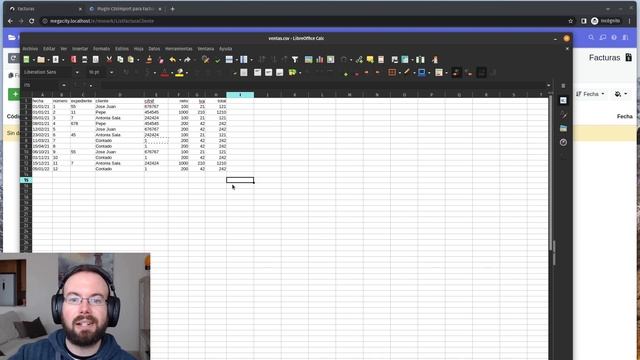Click the 'total' header cell
Image resolution: width=640 pixels, height=360 pixels.
[x=216, y=101]
